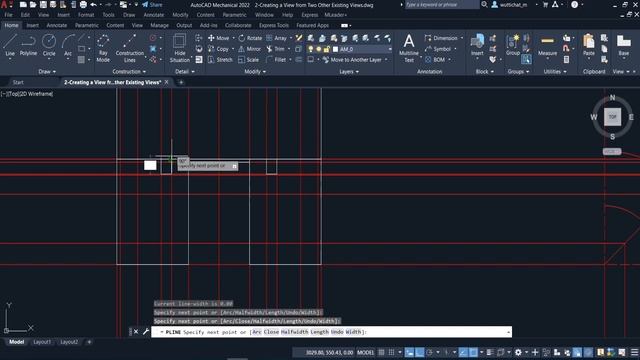Activate Ray Mode
Viewport: 640px width, 360px height.
pos(103,48)
